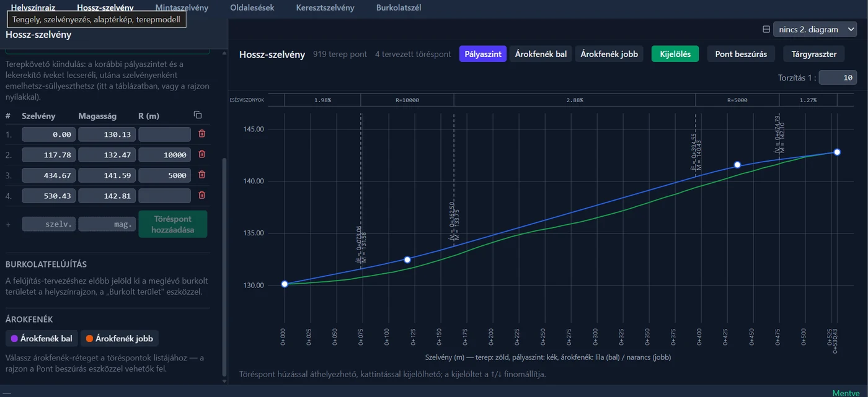The image size is (868, 397).
Task: Go to the Oldalesések tab
Action: [x=252, y=8]
